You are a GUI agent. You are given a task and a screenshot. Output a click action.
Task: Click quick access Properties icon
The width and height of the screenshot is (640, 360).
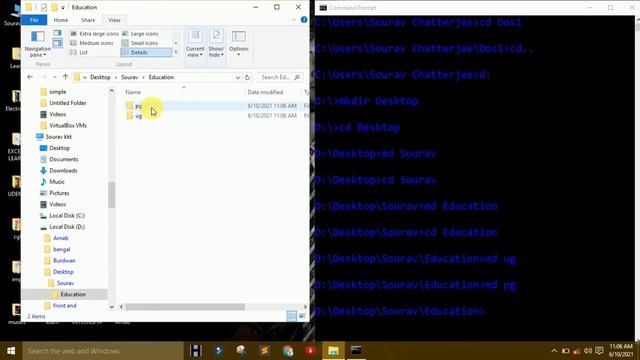click(x=44, y=7)
